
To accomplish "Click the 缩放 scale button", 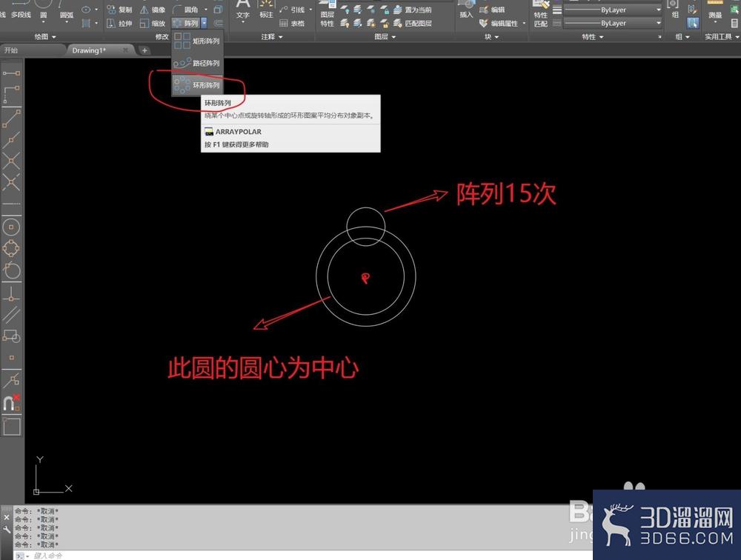I will click(x=153, y=23).
